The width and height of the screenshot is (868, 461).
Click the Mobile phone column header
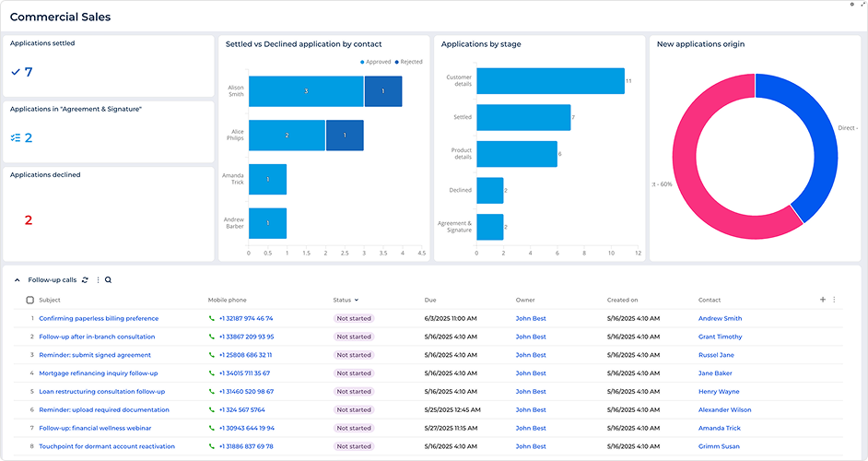coord(227,300)
